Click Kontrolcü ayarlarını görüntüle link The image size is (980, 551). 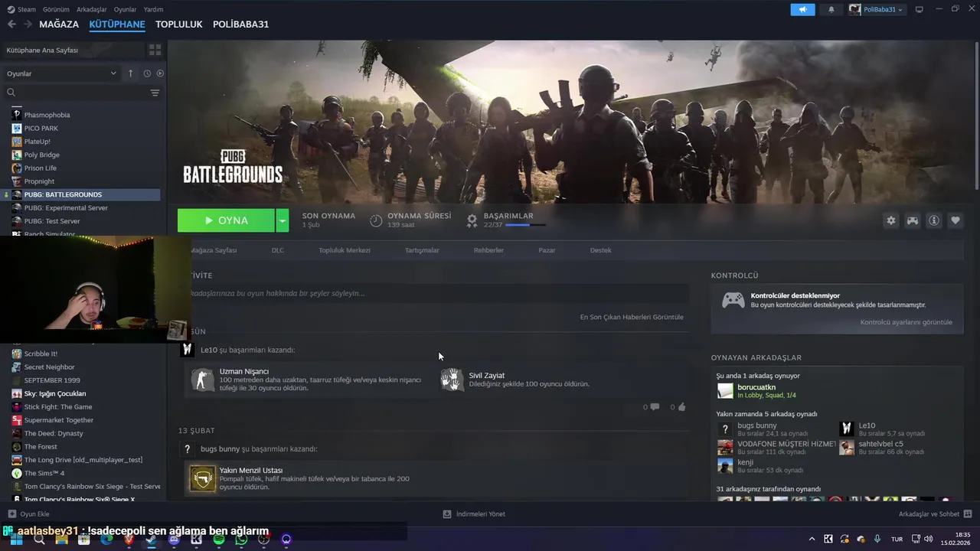click(x=906, y=322)
